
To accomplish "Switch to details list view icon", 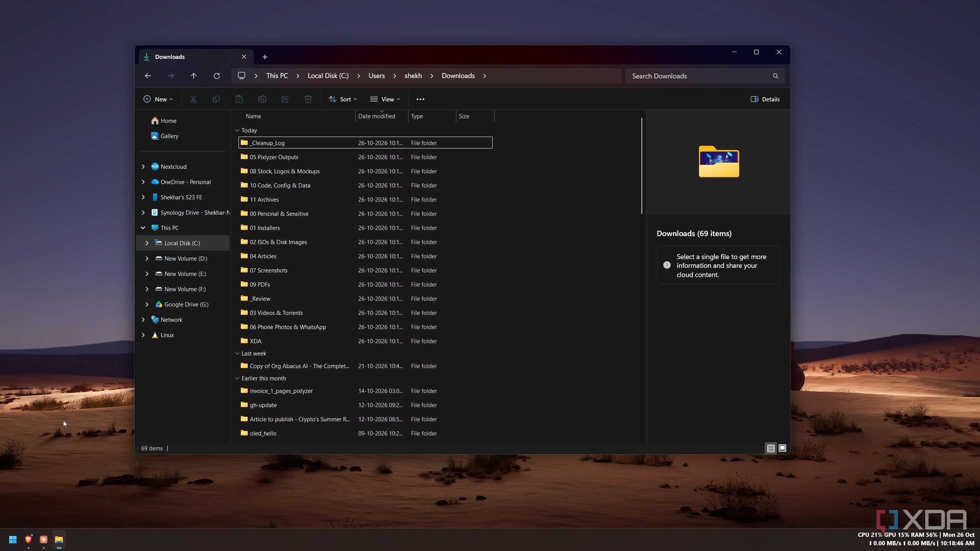I will (x=771, y=448).
